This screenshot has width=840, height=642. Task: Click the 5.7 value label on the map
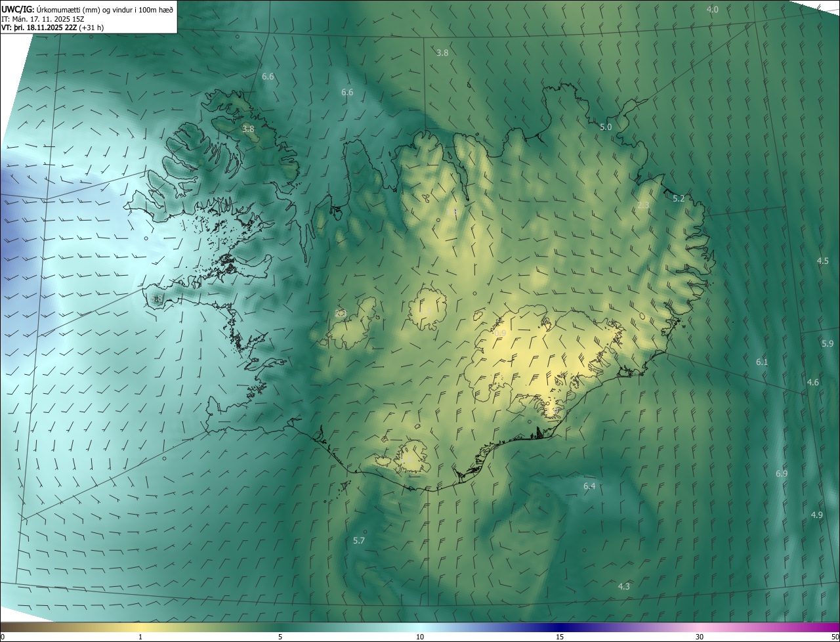coord(358,540)
